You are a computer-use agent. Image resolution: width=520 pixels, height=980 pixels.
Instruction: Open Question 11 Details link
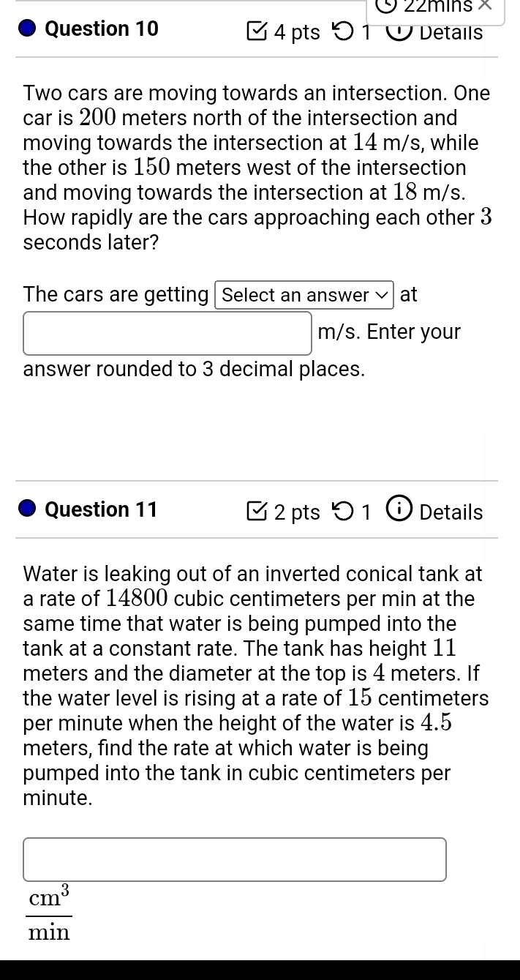[x=451, y=512]
